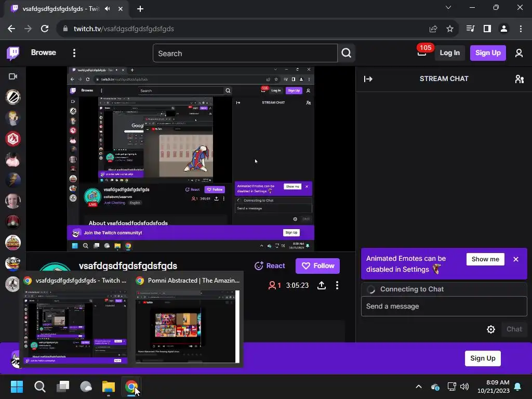The image size is (532, 399).
Task: Open the Browse page
Action: pyautogui.click(x=44, y=52)
